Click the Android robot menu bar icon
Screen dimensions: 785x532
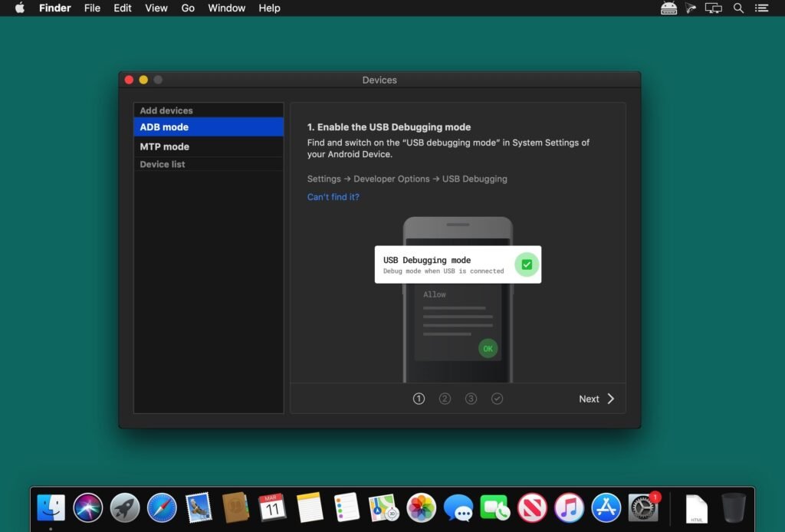tap(668, 8)
